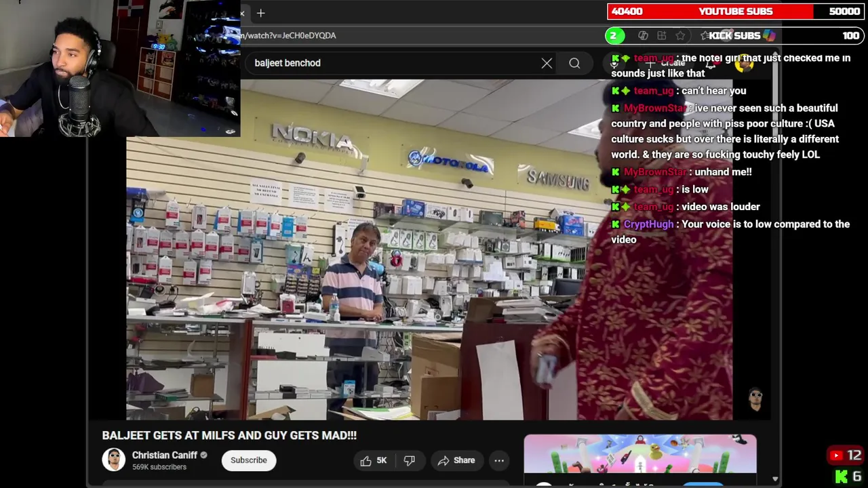The height and width of the screenshot is (488, 868).
Task: Click the red YOUTUBE SUBS goal bar
Action: point(736,12)
